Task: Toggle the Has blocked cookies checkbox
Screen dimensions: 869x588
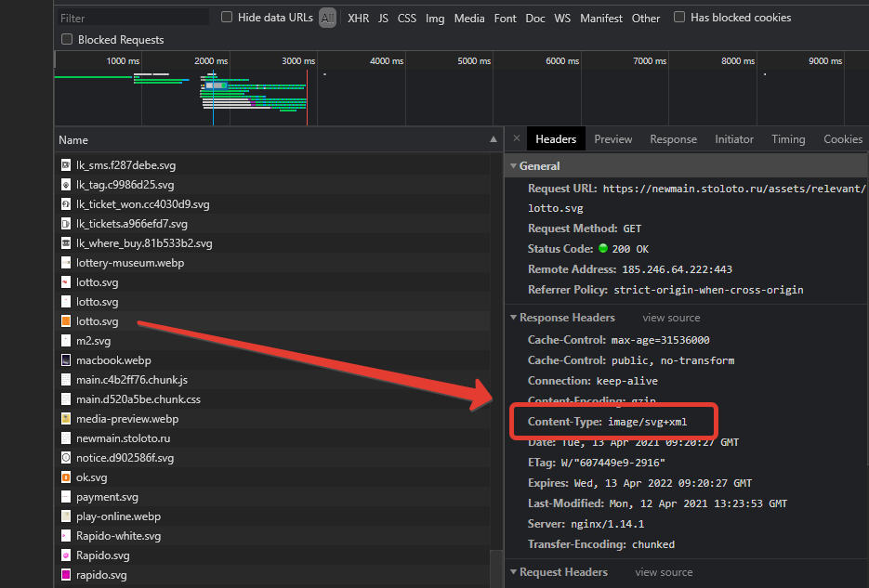Action: point(679,18)
